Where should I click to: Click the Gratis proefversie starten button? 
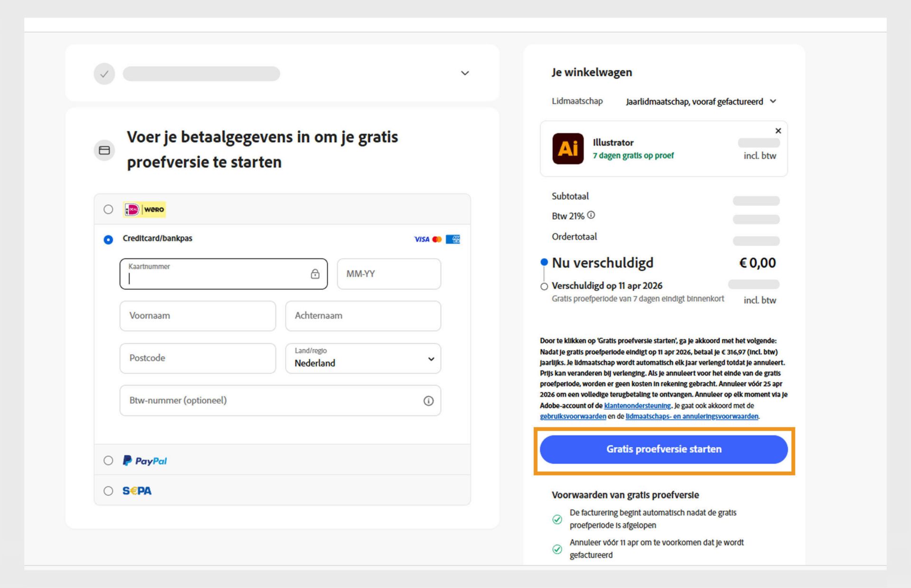tap(663, 449)
